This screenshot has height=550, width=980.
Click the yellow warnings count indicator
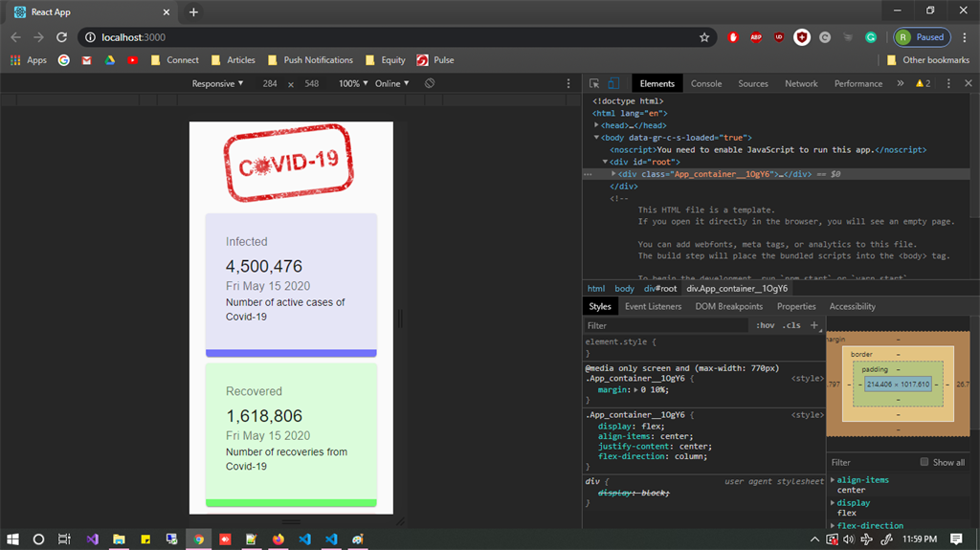coord(924,83)
